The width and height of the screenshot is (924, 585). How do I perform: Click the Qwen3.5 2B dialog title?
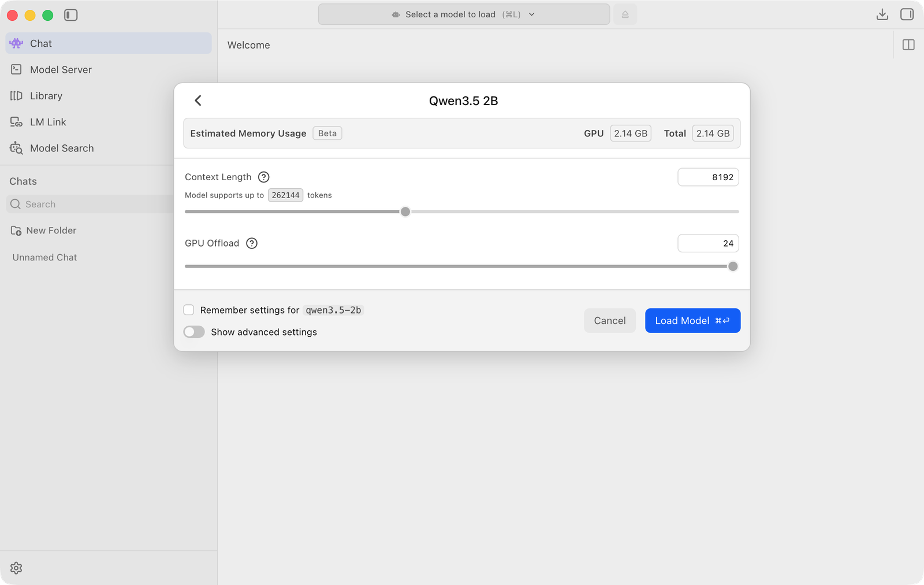pos(463,101)
